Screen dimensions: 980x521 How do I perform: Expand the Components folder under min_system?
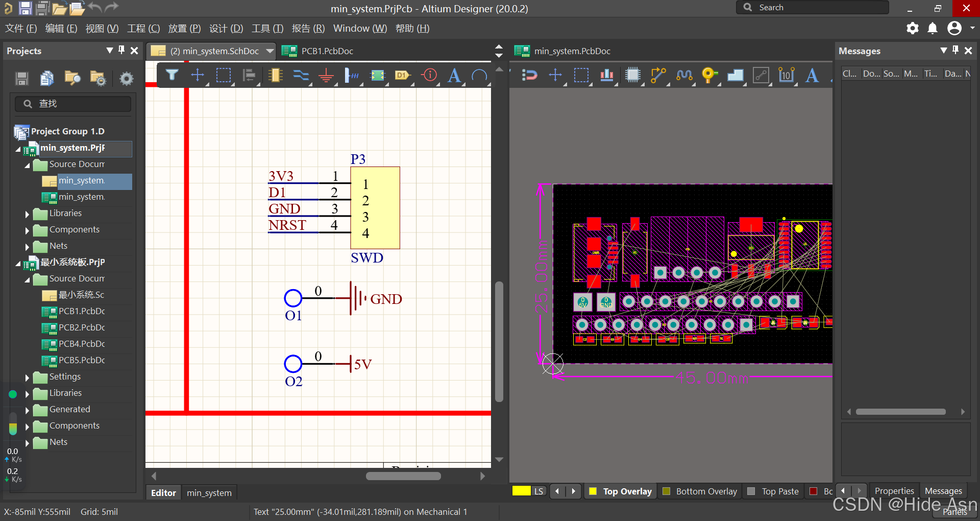tap(27, 231)
